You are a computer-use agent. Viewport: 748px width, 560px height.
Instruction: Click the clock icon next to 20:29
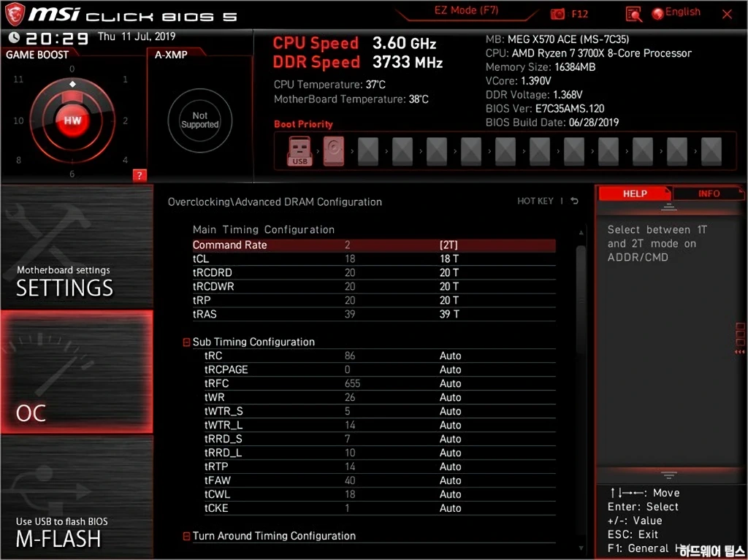point(14,37)
